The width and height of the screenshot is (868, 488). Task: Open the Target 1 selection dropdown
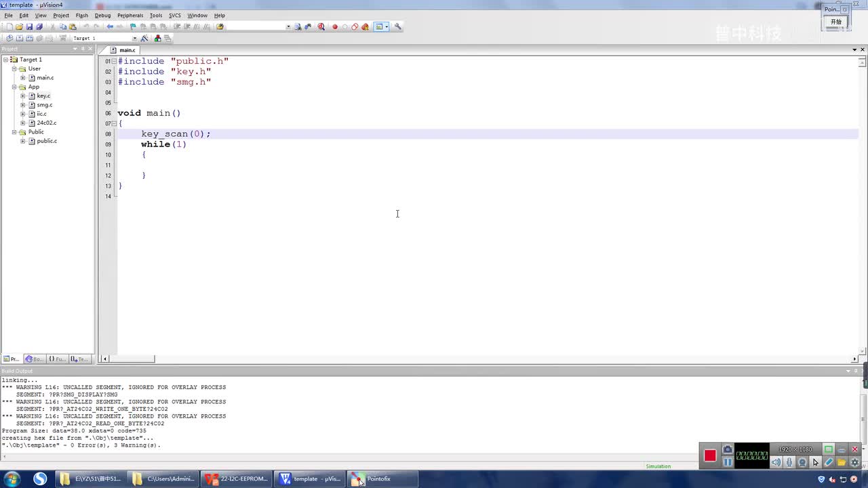pyautogui.click(x=134, y=38)
